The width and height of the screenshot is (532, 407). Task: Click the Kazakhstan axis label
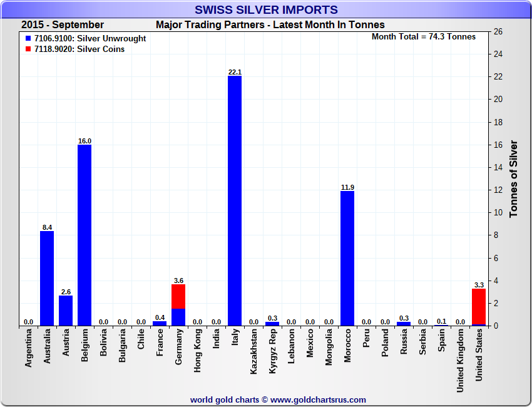[253, 353]
